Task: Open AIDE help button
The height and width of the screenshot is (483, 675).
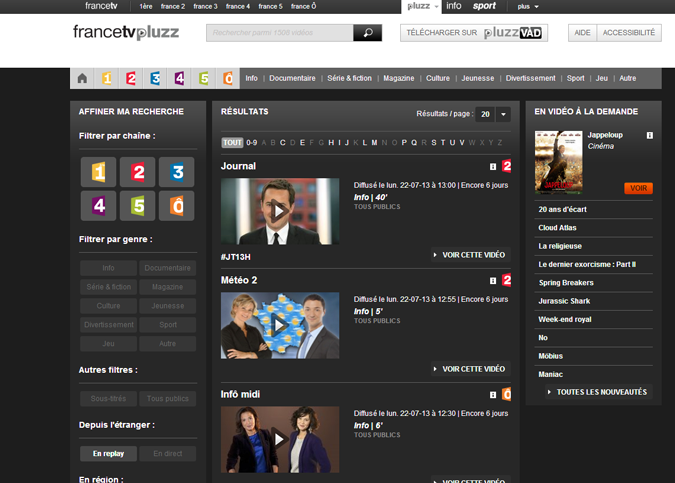Action: 582,33
